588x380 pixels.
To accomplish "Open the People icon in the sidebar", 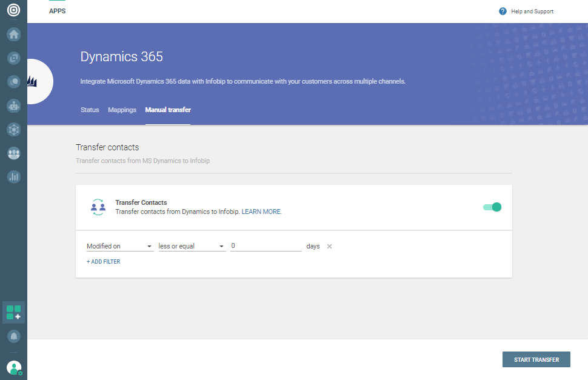I will click(x=13, y=153).
